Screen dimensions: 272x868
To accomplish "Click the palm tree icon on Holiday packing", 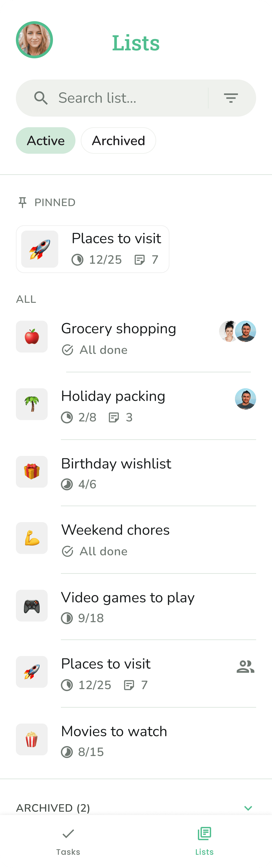I will coord(32,404).
